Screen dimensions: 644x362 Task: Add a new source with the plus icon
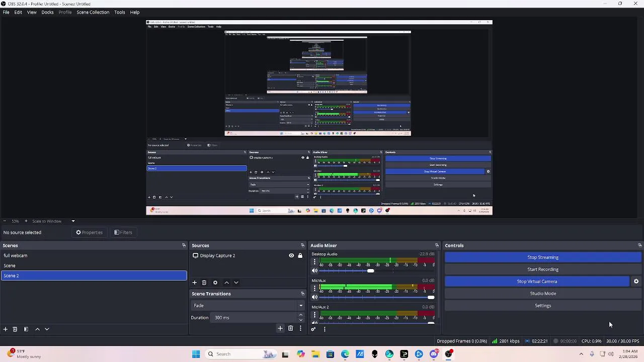tap(194, 283)
